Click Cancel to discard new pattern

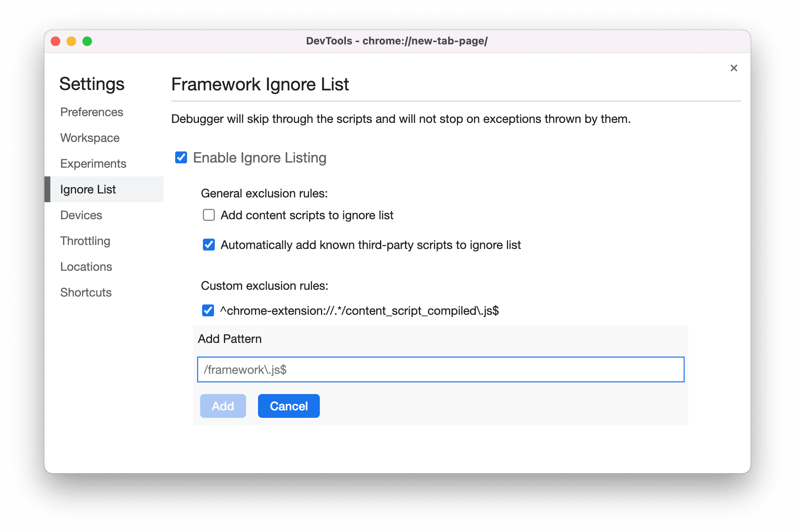pyautogui.click(x=289, y=406)
